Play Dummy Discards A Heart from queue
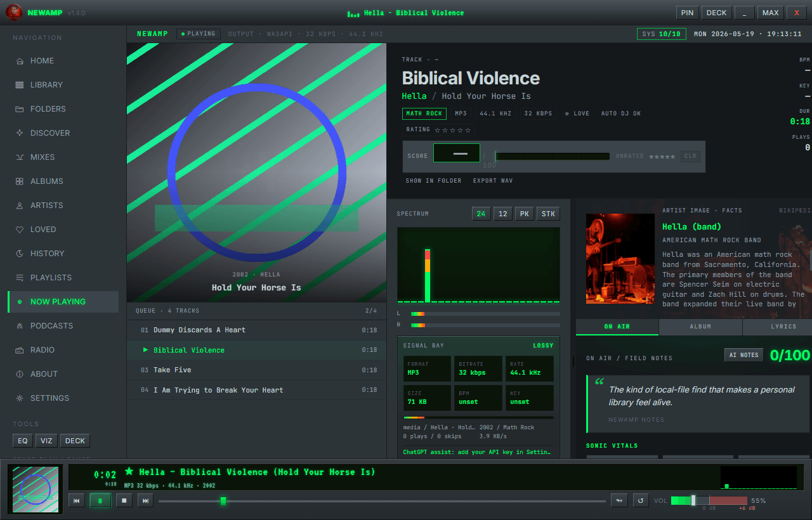 (256, 330)
